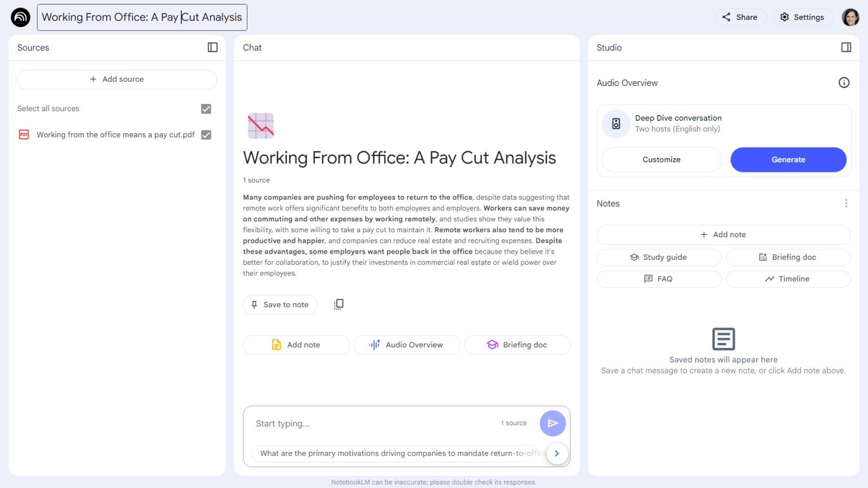Add a new source
The height and width of the screenshot is (488, 868).
(116, 79)
